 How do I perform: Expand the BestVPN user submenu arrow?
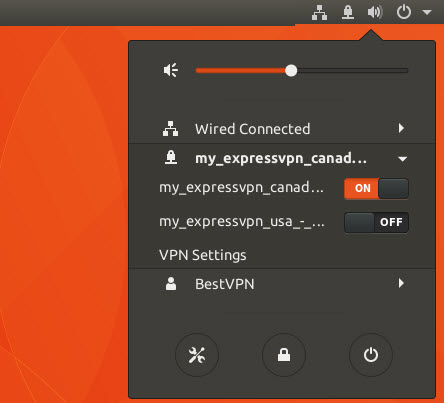point(401,283)
